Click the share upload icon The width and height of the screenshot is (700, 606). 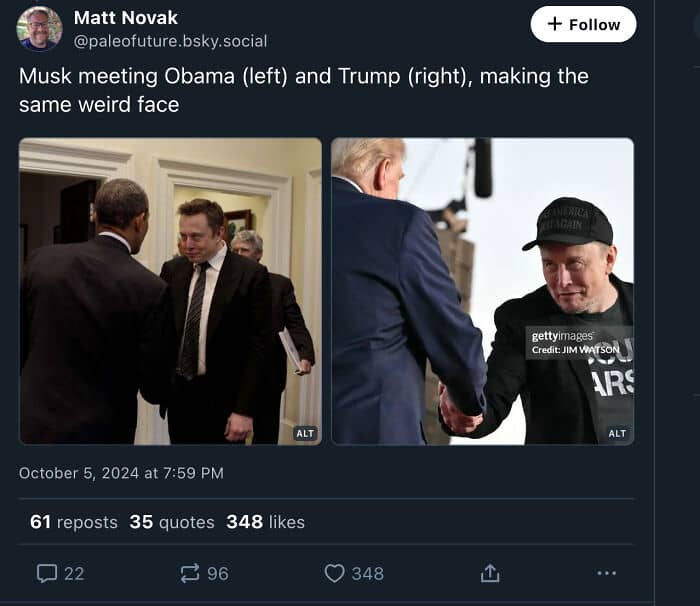coord(490,573)
